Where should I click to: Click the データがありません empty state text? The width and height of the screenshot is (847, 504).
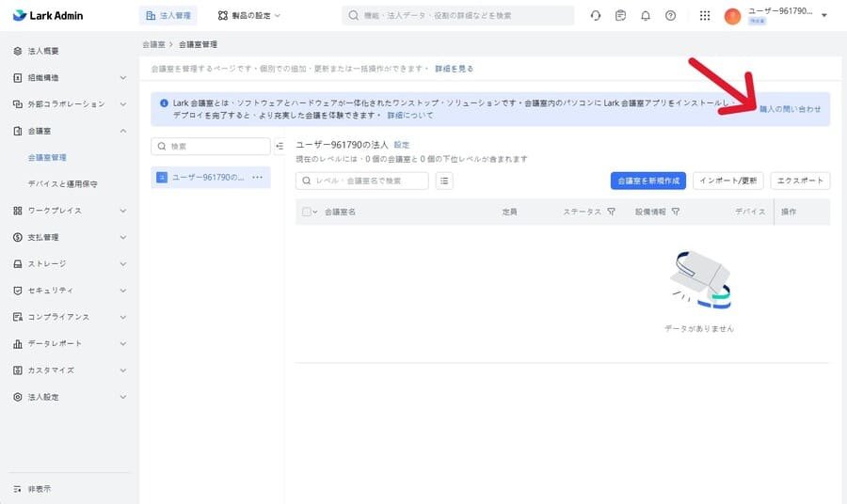pyautogui.click(x=699, y=328)
